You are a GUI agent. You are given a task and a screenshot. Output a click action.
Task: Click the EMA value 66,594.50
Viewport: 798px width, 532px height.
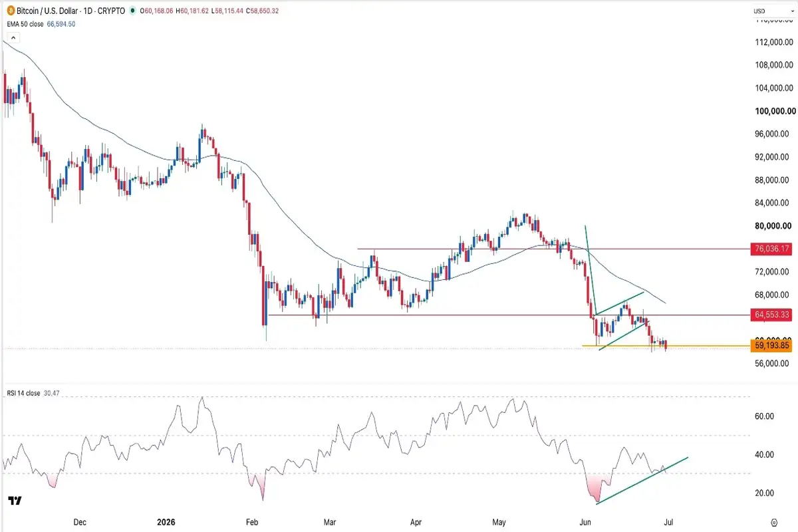click(x=60, y=23)
